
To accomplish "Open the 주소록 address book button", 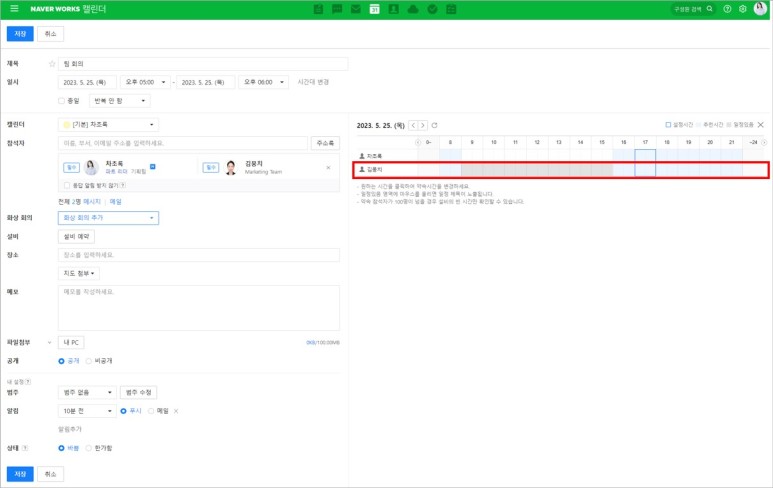I will click(x=325, y=143).
